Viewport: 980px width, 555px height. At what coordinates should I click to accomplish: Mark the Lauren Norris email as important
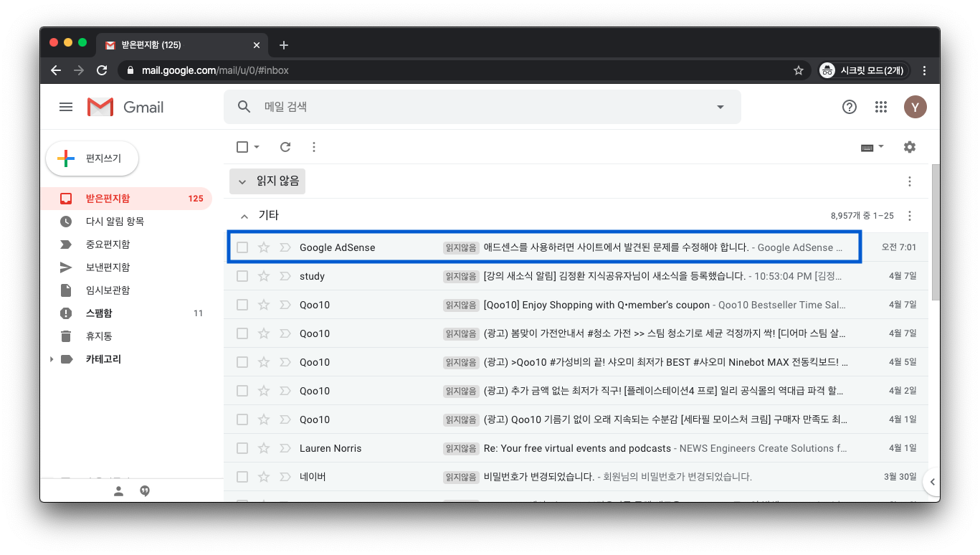point(285,448)
